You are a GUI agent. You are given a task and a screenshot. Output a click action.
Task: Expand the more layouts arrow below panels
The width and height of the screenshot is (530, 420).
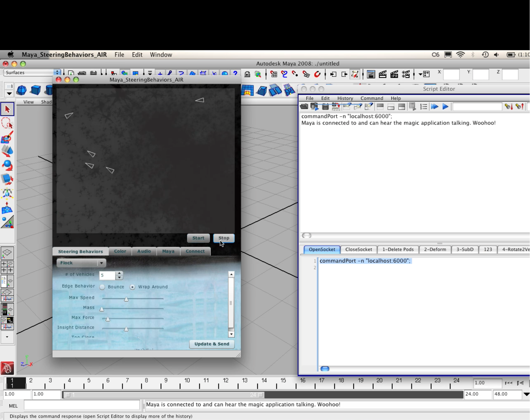[x=7, y=337]
